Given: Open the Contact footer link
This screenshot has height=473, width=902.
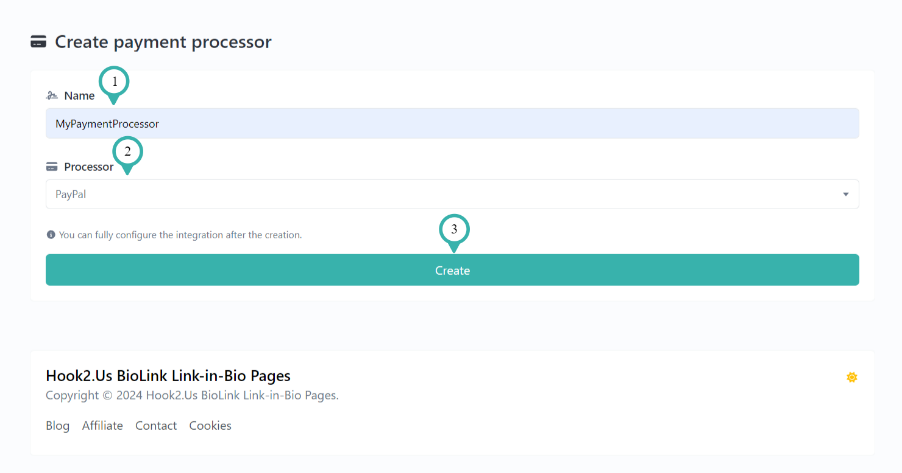Looking at the screenshot, I should click(156, 426).
